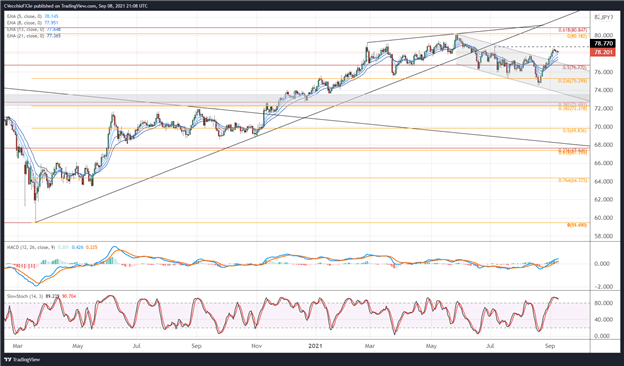The height and width of the screenshot is (366, 624).
Task: Click the TradingView logo at bottom left
Action: pyautogui.click(x=22, y=359)
